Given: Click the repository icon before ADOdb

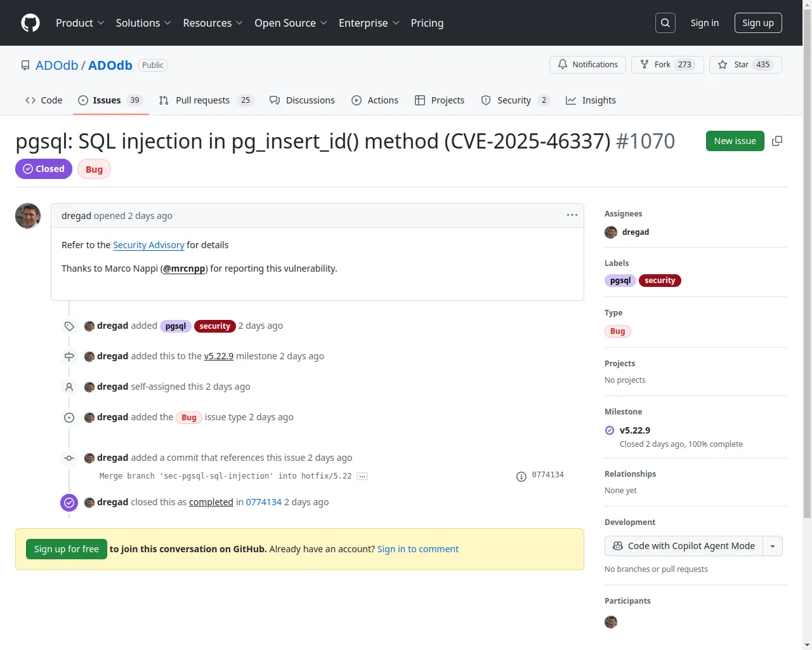Looking at the screenshot, I should [25, 65].
